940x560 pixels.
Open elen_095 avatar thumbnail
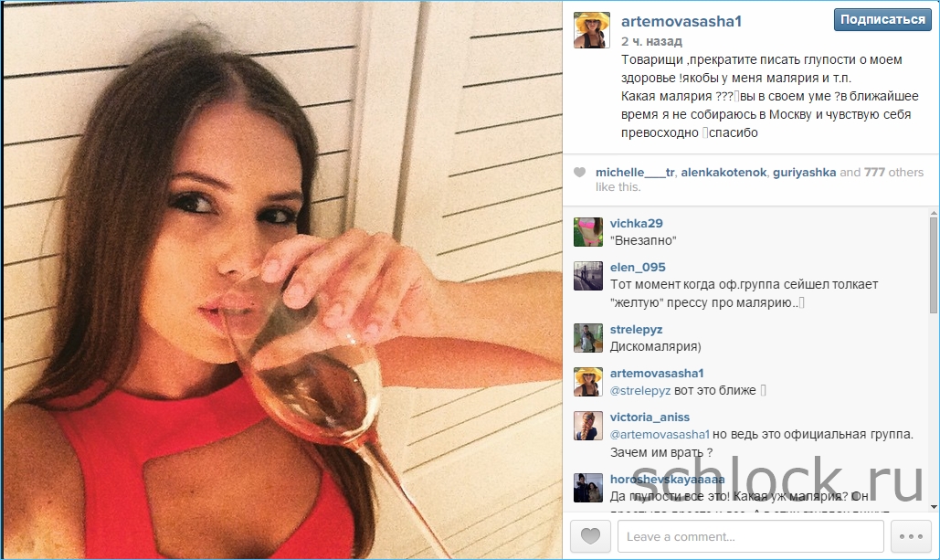pos(587,276)
